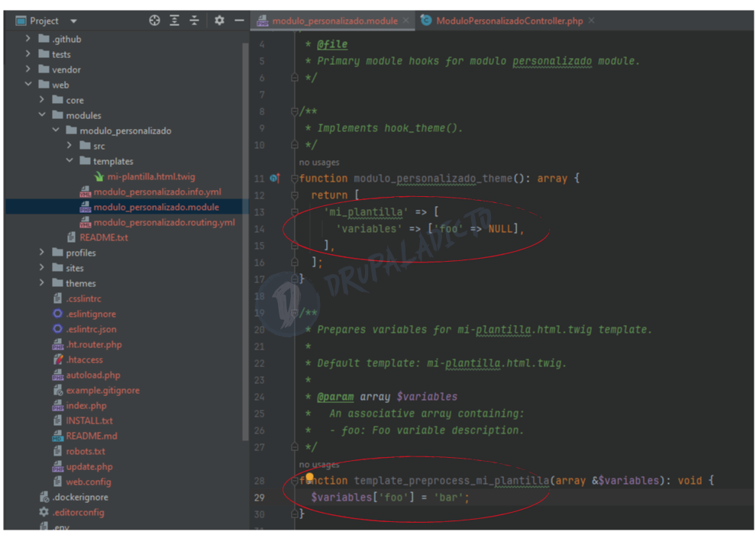Click the Expand All icon in Project toolbar
The height and width of the screenshot is (538, 756).
click(x=175, y=21)
